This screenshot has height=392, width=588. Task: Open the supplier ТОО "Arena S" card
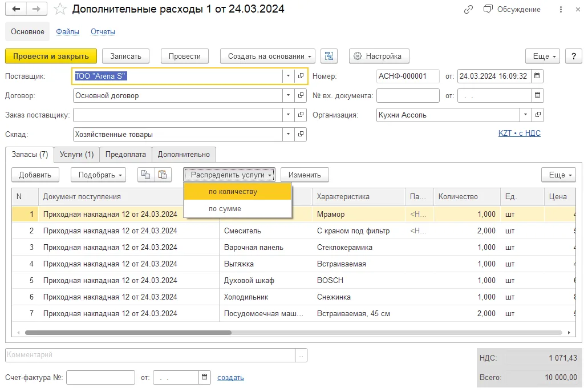tap(301, 76)
